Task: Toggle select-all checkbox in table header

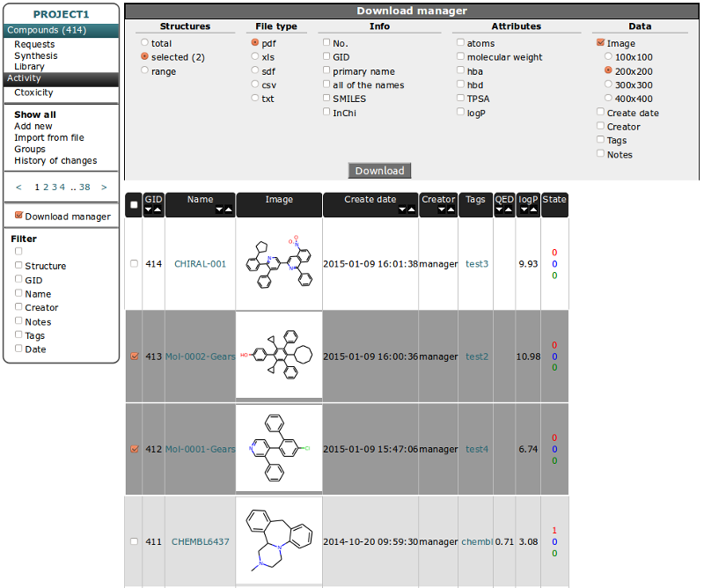Action: point(134,205)
